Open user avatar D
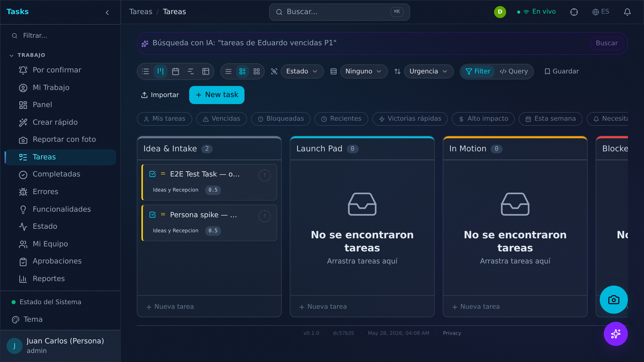The height and width of the screenshot is (362, 644). [x=500, y=12]
